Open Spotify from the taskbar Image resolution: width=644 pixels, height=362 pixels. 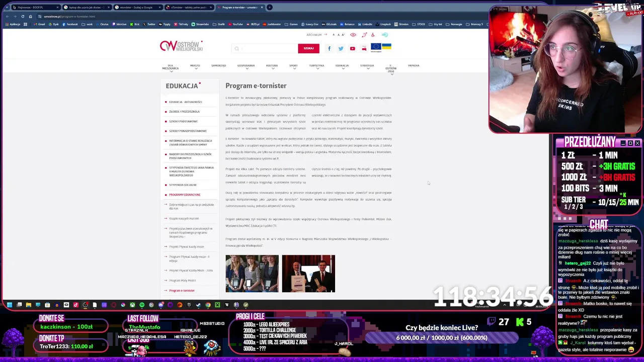click(x=142, y=305)
